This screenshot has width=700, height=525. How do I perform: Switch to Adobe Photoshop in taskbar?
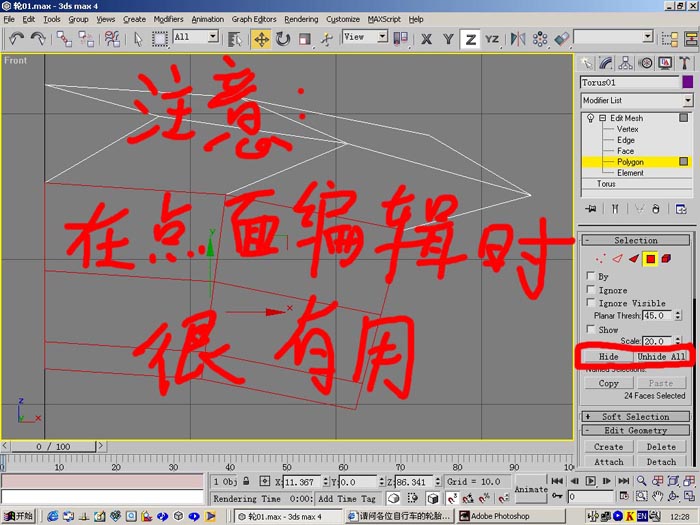pos(512,516)
